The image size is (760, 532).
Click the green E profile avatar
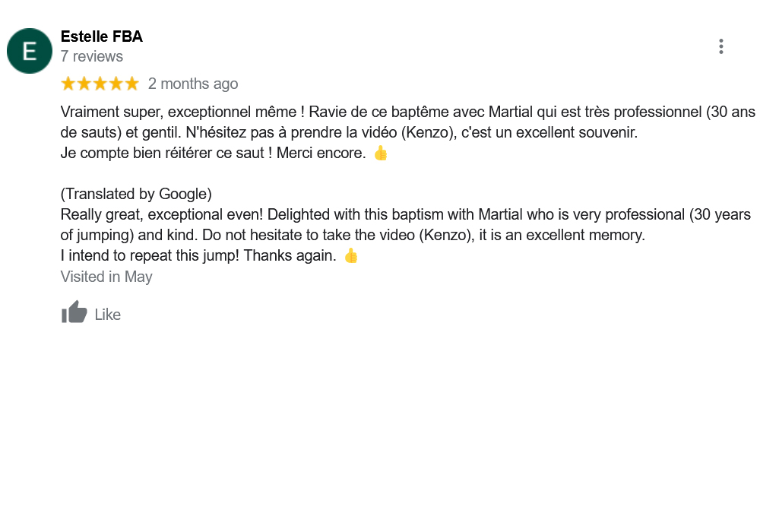(x=30, y=51)
